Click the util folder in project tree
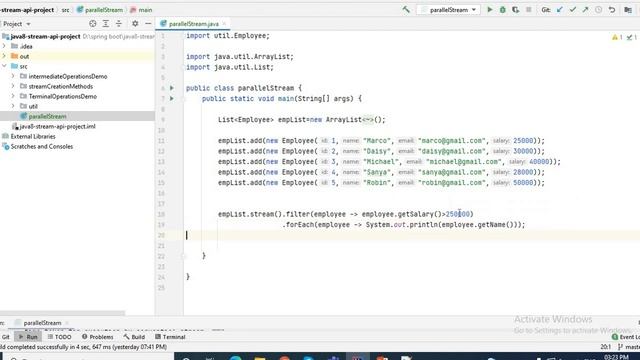640x360 pixels. pyautogui.click(x=33, y=106)
